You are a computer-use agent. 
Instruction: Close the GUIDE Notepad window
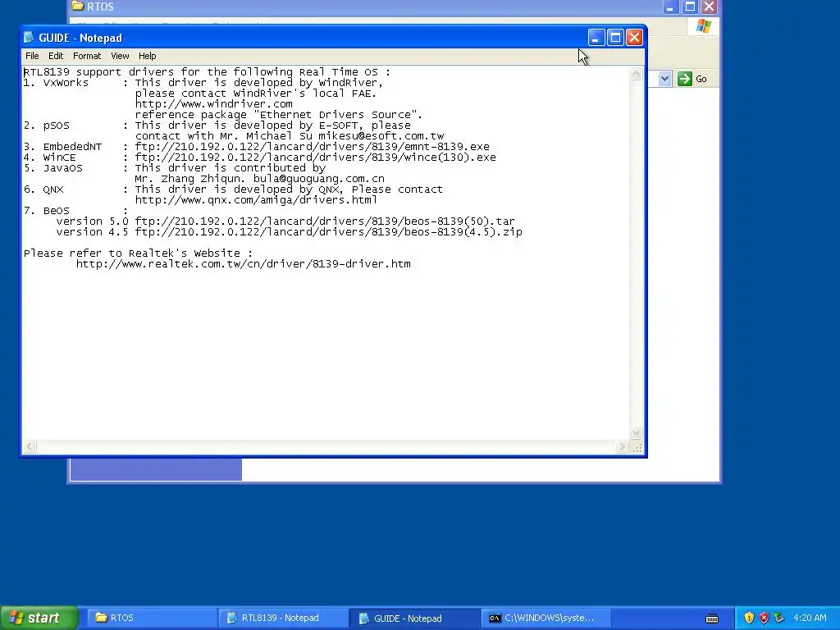pyautogui.click(x=634, y=38)
